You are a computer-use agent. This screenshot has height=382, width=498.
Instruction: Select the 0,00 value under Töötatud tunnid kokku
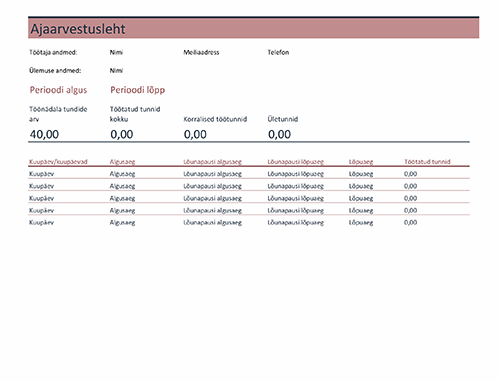(122, 134)
